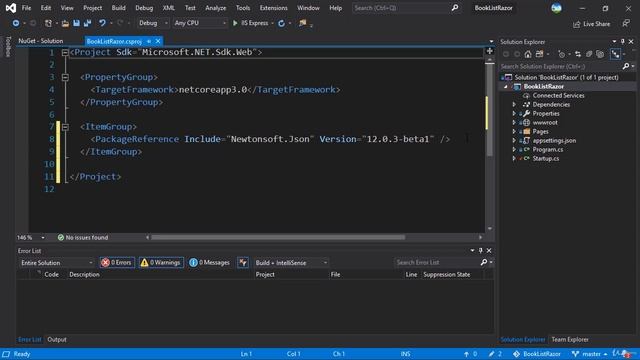Click the Save All icon

point(87,23)
